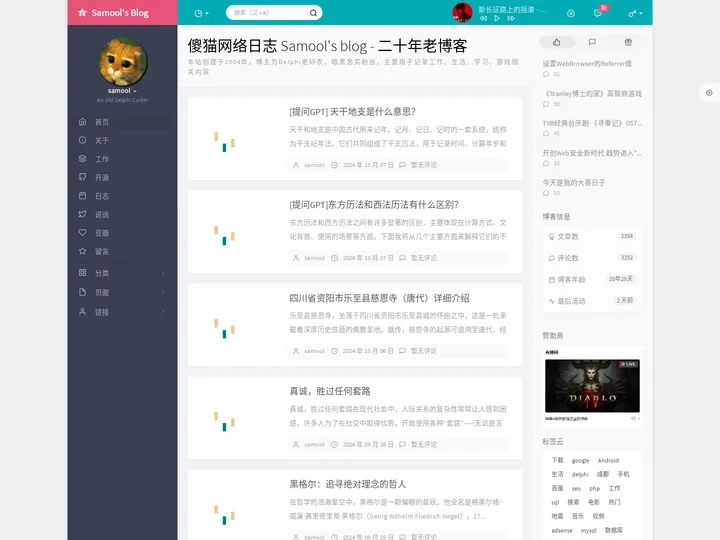
Task: Open sidebar post 设置WebBrowser的Referrer值
Action: pos(587,64)
